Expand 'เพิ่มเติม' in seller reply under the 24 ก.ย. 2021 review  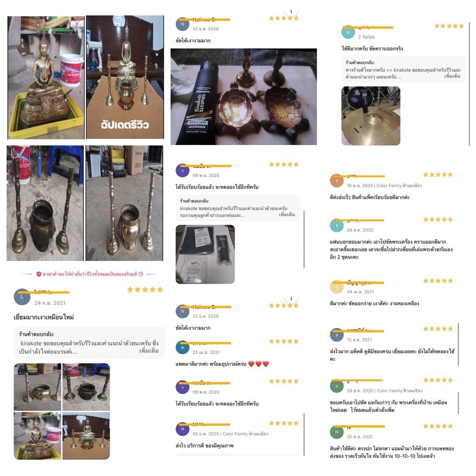[149, 351]
